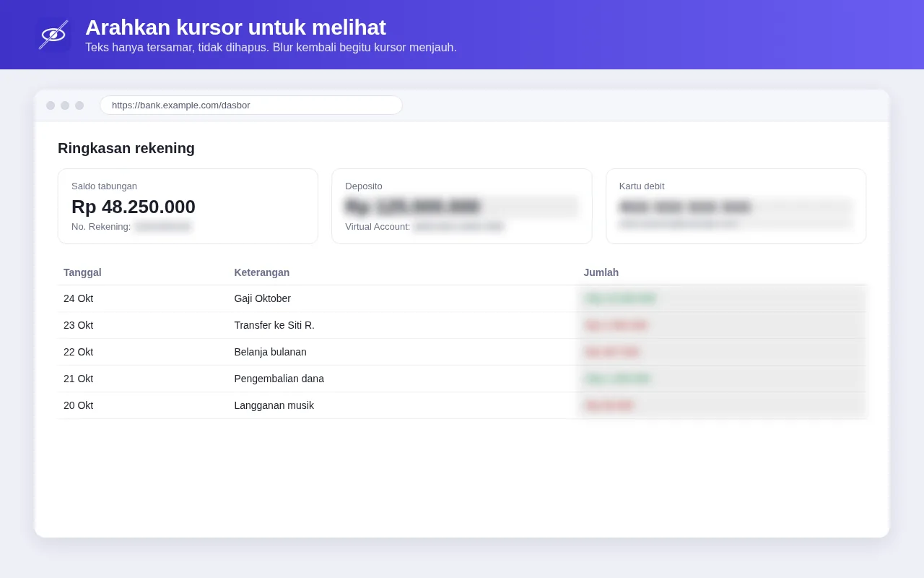
Task: Click the "Gaji Oktober" description
Action: [x=263, y=298]
